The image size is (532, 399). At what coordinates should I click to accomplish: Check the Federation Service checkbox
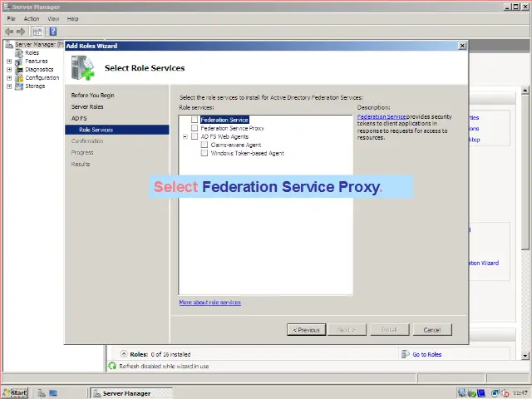[195, 120]
